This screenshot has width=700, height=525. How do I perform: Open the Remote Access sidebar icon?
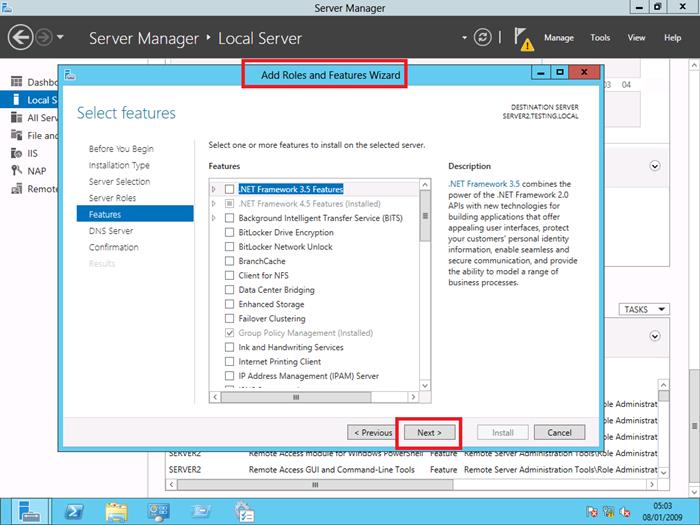pos(17,189)
